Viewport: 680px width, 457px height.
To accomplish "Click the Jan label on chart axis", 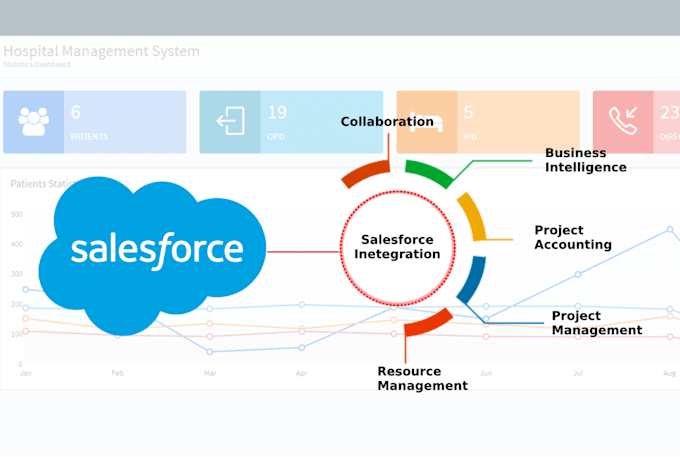I will pyautogui.click(x=26, y=373).
